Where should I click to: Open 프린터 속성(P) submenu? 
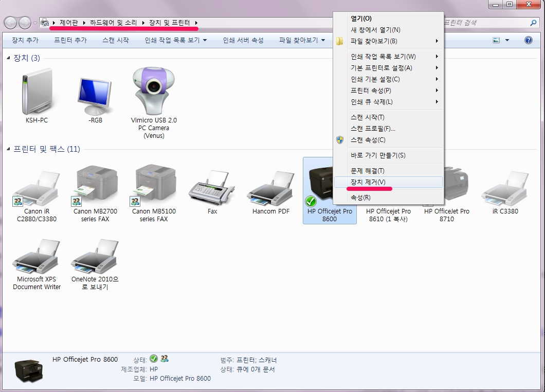coord(388,91)
